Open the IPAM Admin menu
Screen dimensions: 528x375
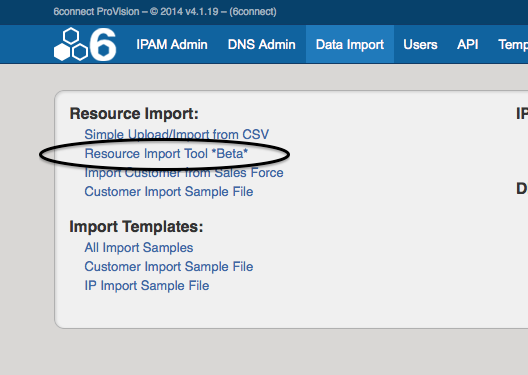click(x=172, y=44)
